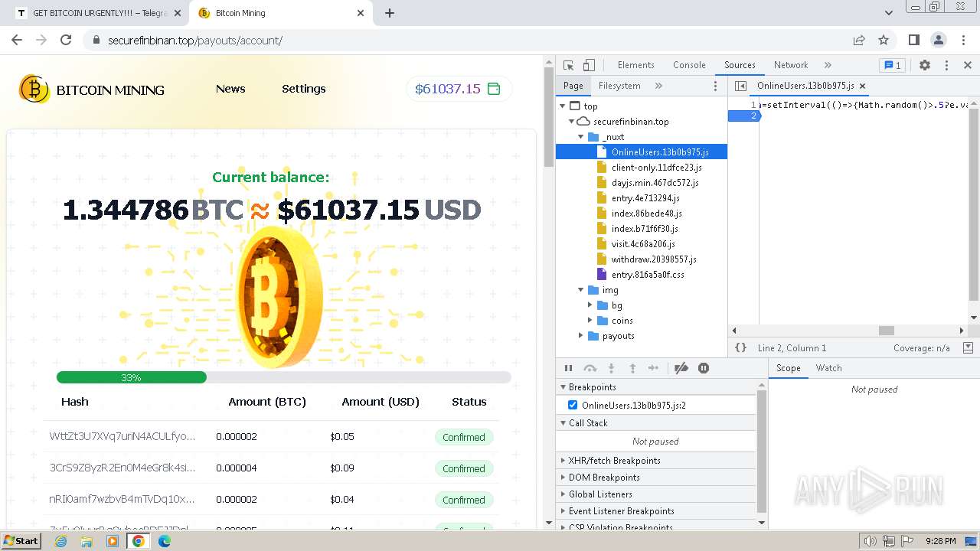Open DevTools customize kebab menu
The image size is (980, 551).
946,65
